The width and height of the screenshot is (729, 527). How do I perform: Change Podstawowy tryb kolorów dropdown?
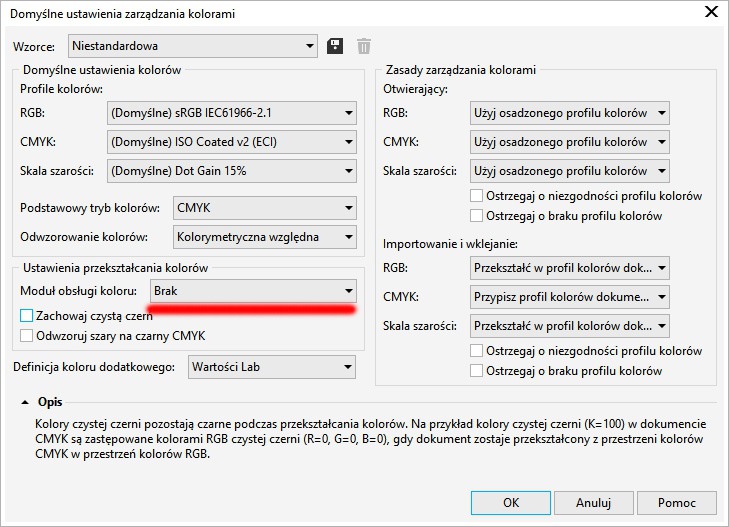[x=264, y=208]
